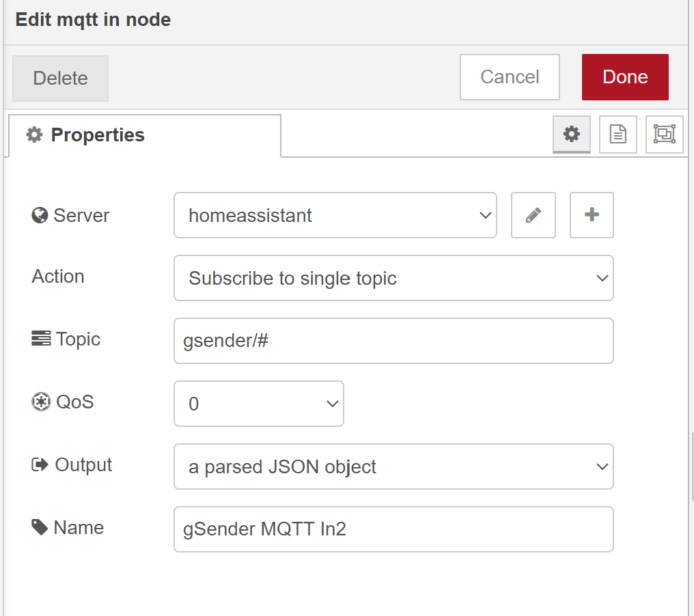This screenshot has height=616, width=694.
Task: Open the Server dropdown showing homeassistant
Action: [335, 215]
